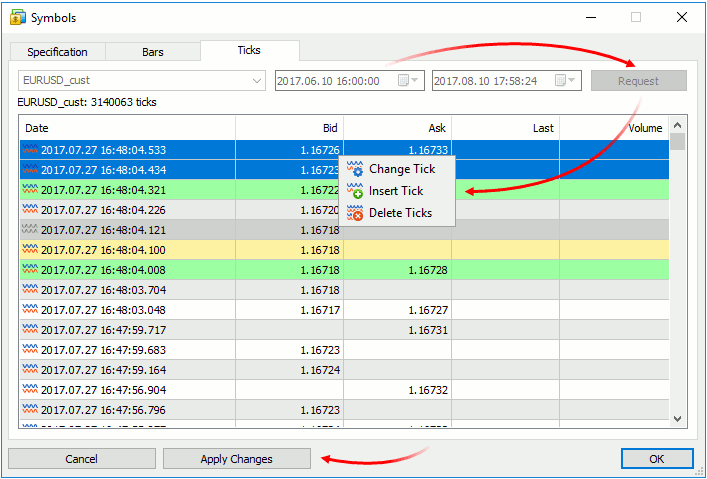Select Ask value 1.16727
This screenshot has width=707, height=479.
coord(428,310)
